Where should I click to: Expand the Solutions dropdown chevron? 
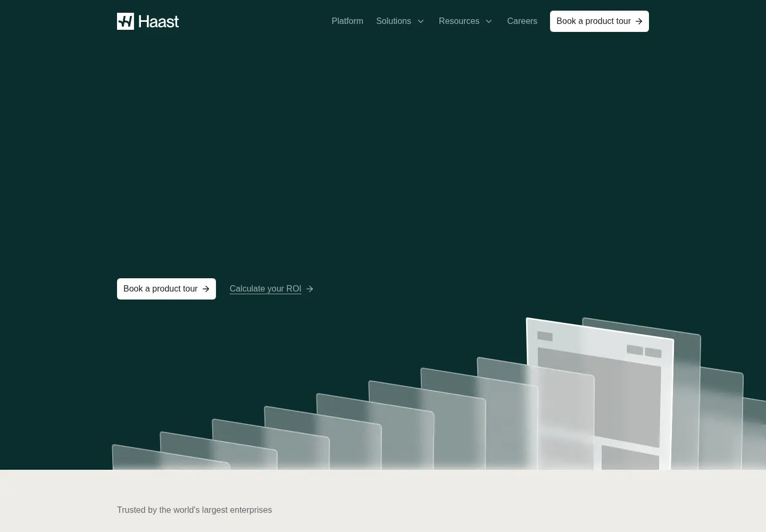pyautogui.click(x=421, y=21)
